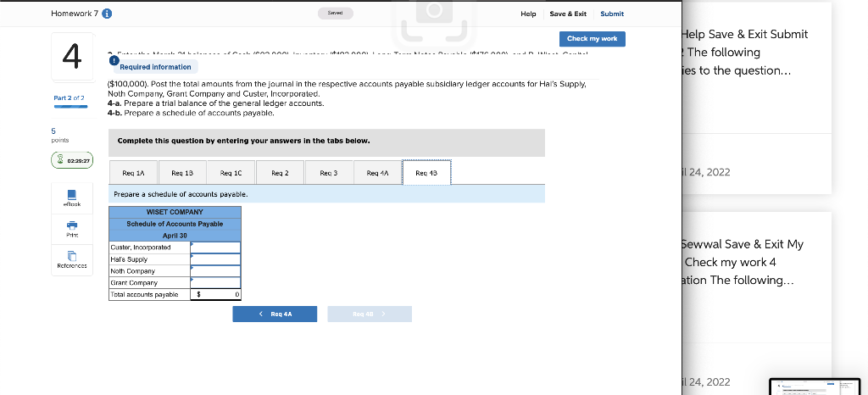The width and height of the screenshot is (868, 395).
Task: Click 'Sewwal Save & Exit My' result in background
Action: pyautogui.click(x=742, y=244)
